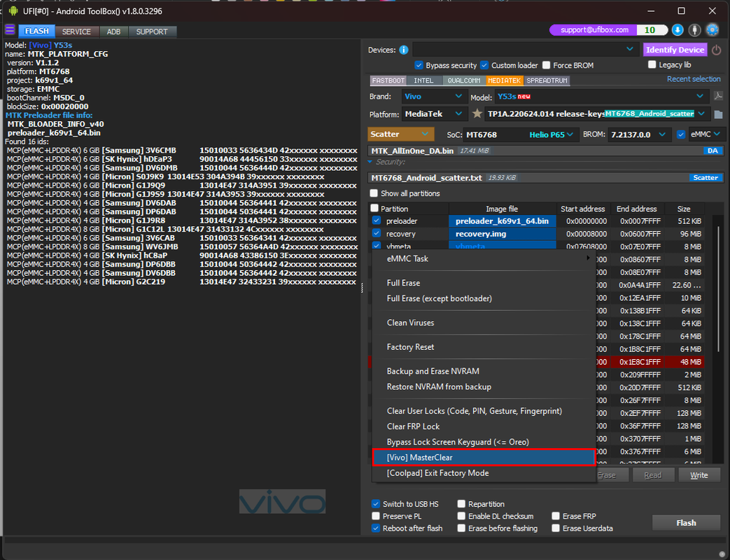The image size is (730, 560).
Task: Enable DL checksum checkbox
Action: click(x=461, y=516)
